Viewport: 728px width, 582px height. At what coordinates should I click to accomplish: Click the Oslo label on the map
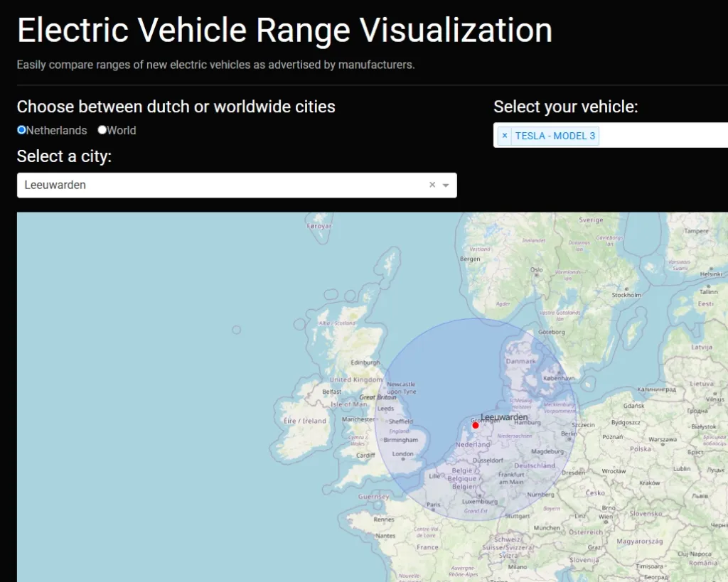click(x=537, y=269)
